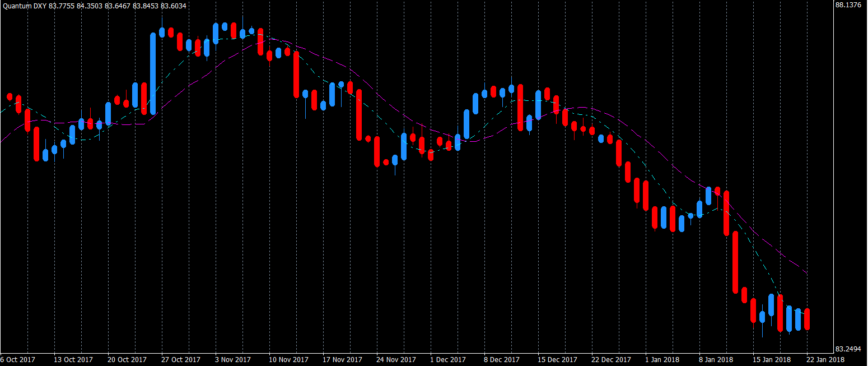Click the 17 Nov 2017 date label
Viewport: 868px width, 366px height.
342,359
